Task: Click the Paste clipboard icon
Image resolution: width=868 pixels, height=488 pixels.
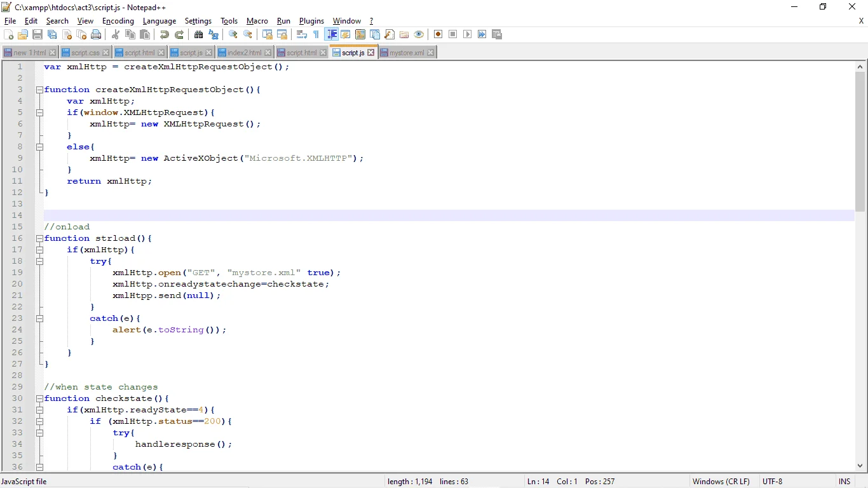Action: coord(145,34)
